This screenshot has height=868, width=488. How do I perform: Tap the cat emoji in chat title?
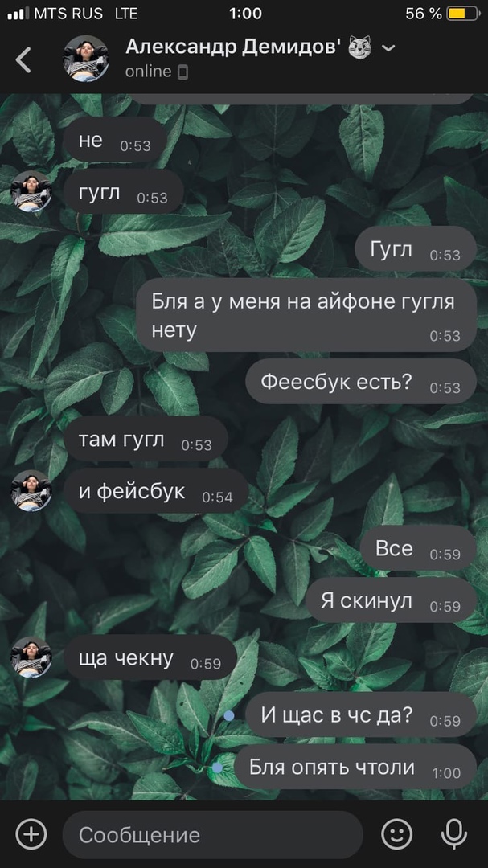click(x=359, y=48)
